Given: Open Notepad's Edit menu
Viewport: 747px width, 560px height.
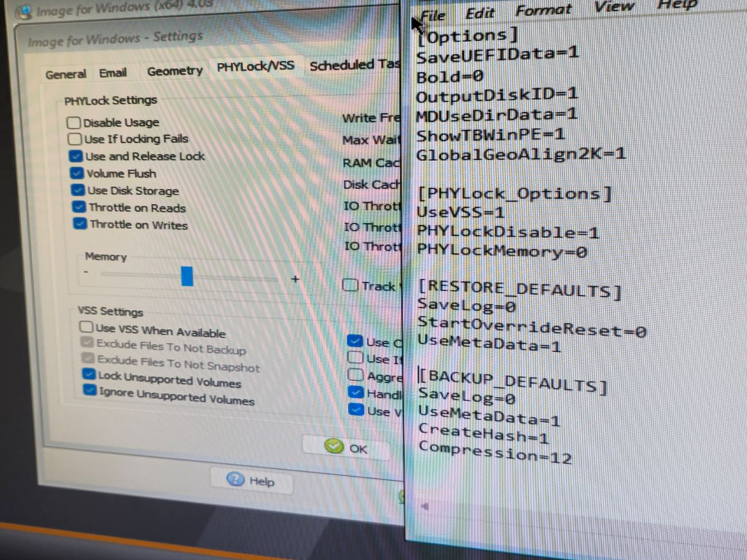Looking at the screenshot, I should (480, 13).
